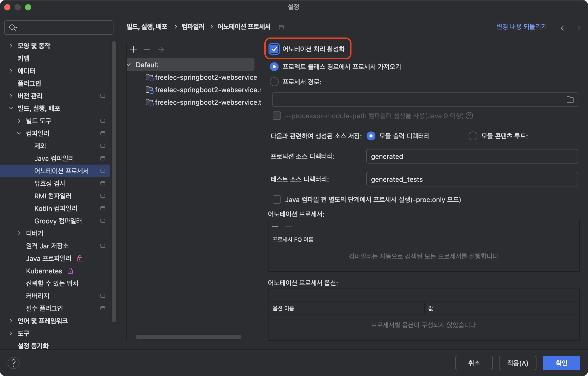Add annotation processor option with plus icon
This screenshot has height=376, width=588.
click(x=275, y=295)
